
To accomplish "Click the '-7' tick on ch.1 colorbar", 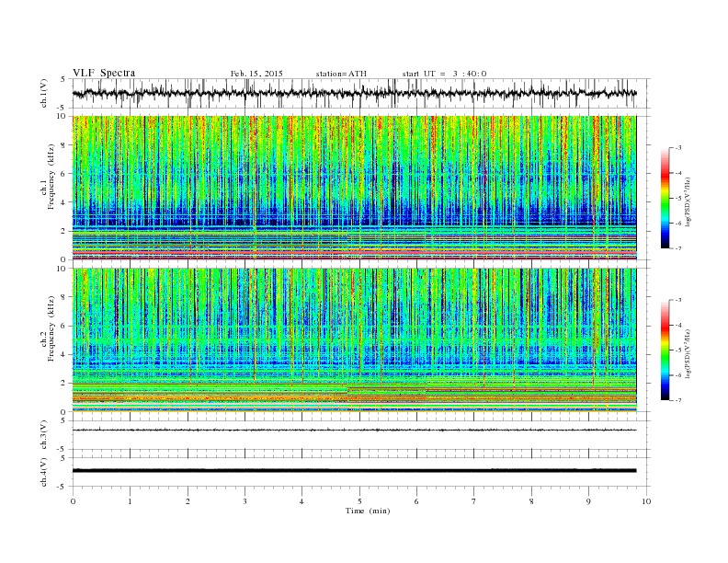I will click(677, 248).
